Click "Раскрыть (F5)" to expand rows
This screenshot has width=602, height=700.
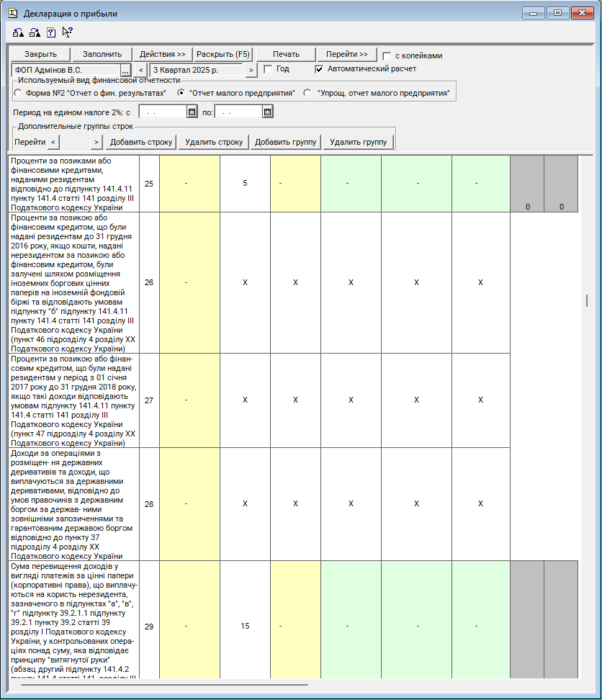[223, 55]
